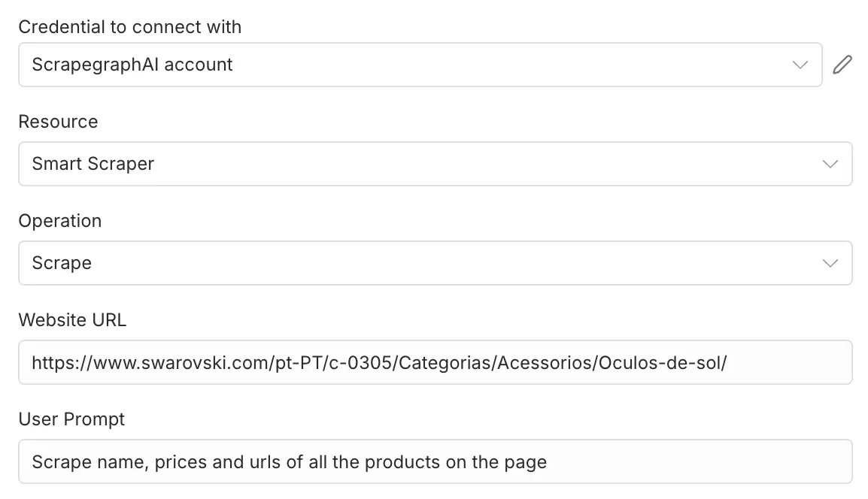
Task: Click the Operation label text
Action: coord(60,220)
